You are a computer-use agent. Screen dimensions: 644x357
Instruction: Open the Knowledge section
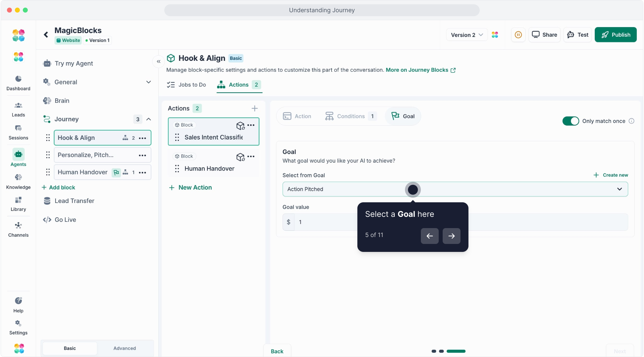click(x=18, y=181)
